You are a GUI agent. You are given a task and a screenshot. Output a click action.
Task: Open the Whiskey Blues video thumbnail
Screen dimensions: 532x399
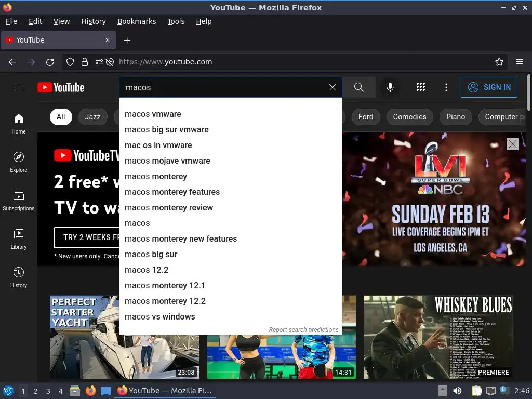pyautogui.click(x=438, y=337)
